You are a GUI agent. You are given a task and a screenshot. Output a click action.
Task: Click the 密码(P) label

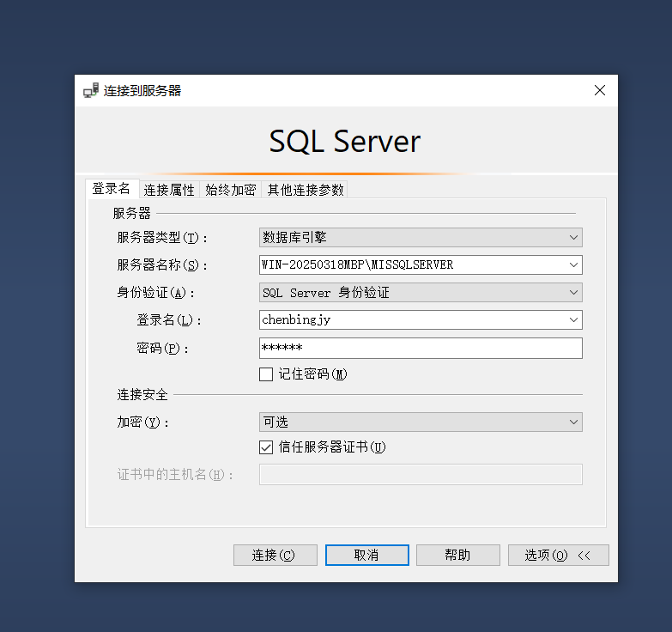pyautogui.click(x=162, y=348)
